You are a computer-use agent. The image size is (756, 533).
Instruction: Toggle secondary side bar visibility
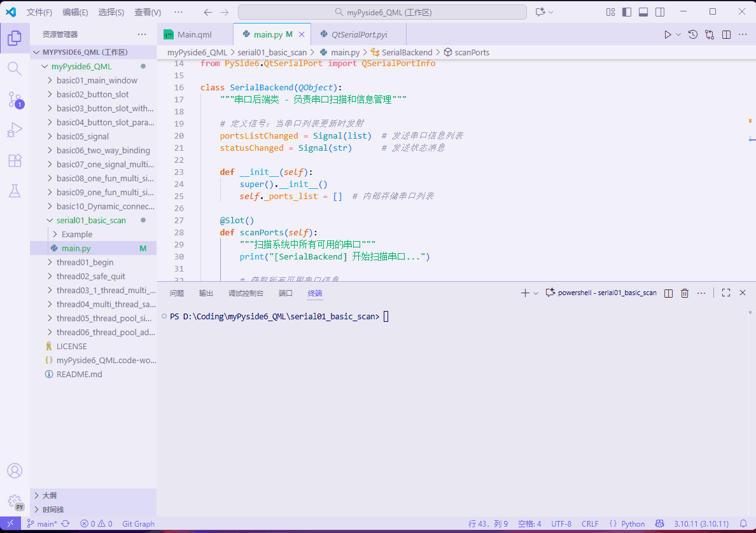pyautogui.click(x=660, y=13)
